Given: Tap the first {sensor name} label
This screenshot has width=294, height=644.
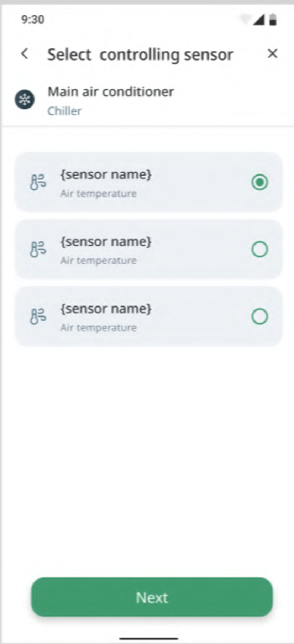Looking at the screenshot, I should 106,175.
